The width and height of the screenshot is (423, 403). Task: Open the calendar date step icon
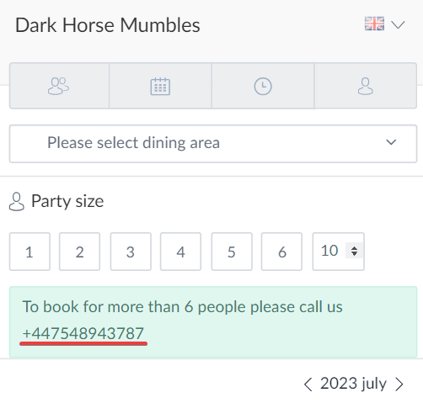[x=160, y=86]
